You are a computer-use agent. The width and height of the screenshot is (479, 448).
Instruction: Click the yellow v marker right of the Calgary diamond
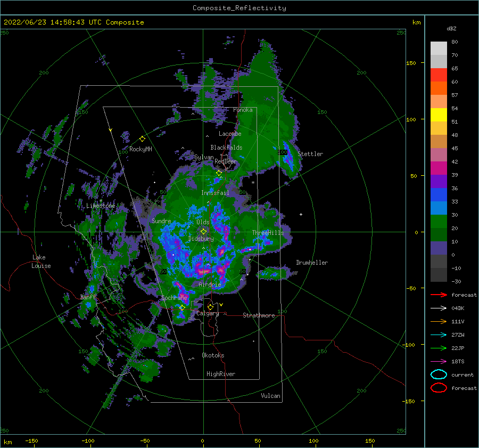(x=221, y=305)
